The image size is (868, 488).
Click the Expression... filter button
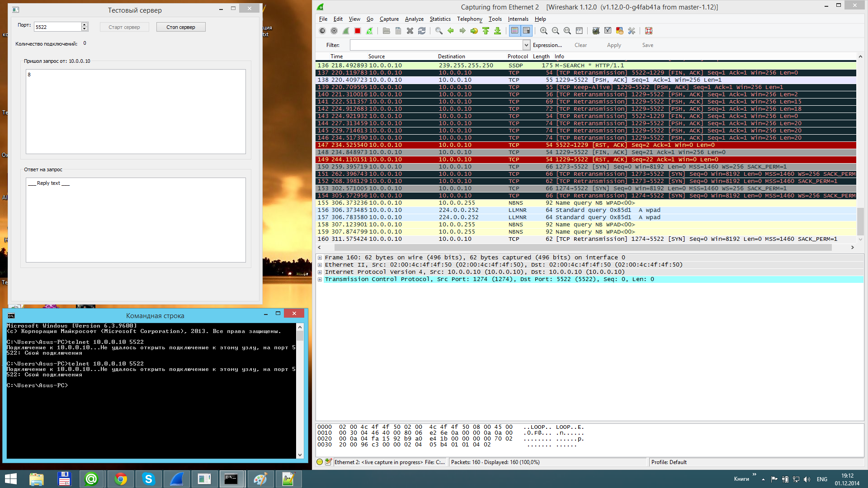point(547,45)
